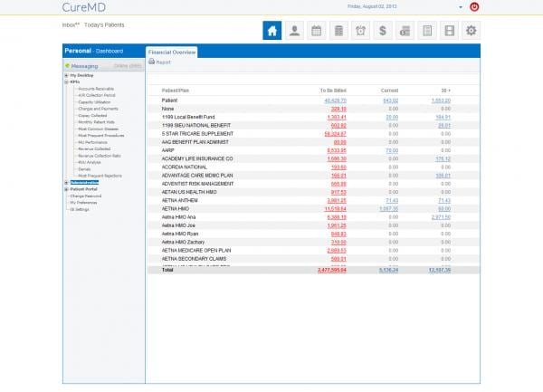Select Most Frequent Rejections item
This screenshot has height=392, width=543.
point(100,176)
